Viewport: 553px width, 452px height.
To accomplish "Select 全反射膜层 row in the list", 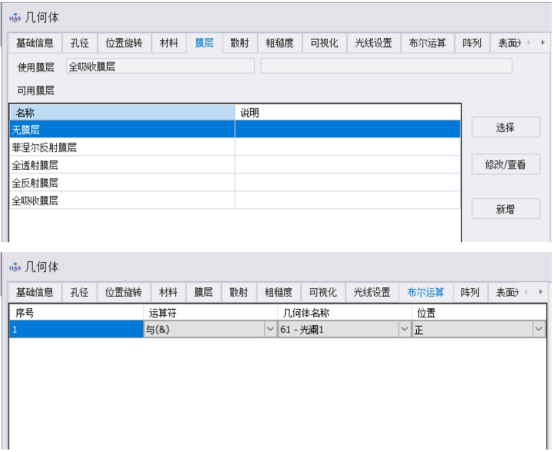I will click(235, 183).
